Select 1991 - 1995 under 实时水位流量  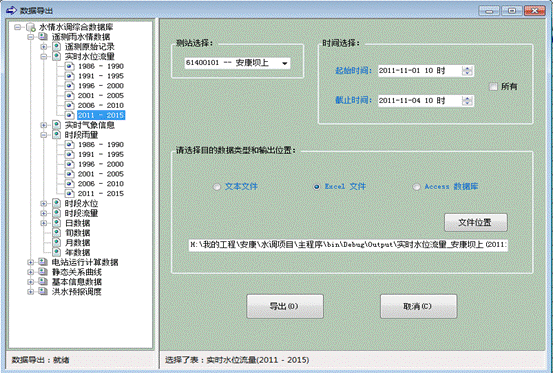(x=101, y=76)
